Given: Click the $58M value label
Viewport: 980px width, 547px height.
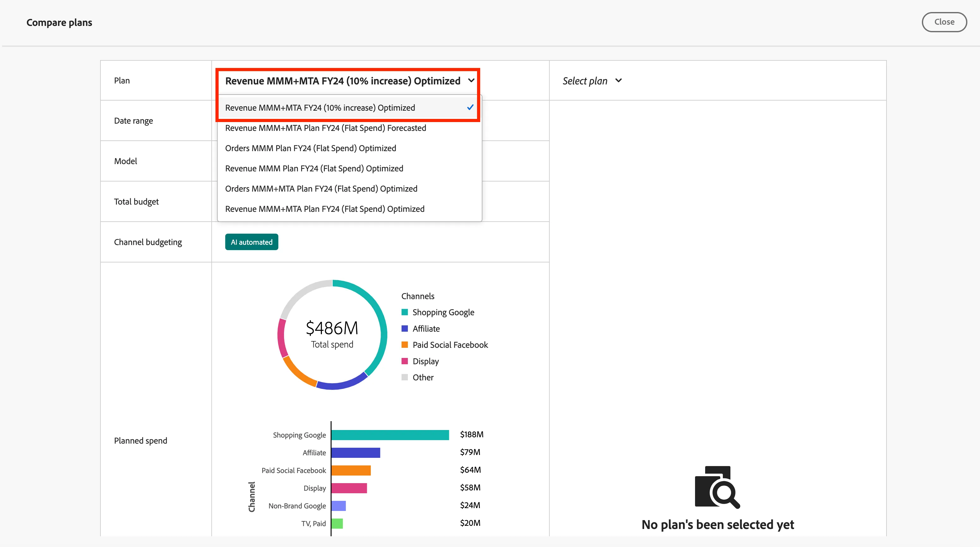Looking at the screenshot, I should pos(470,488).
